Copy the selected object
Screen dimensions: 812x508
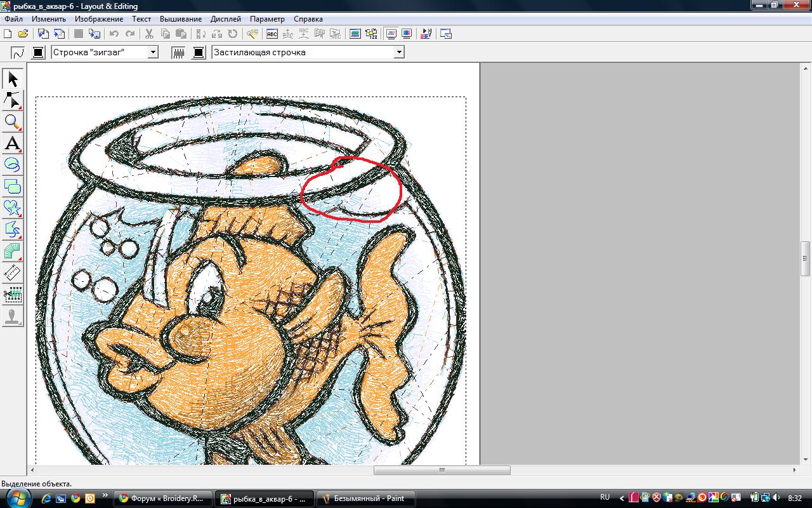165,34
